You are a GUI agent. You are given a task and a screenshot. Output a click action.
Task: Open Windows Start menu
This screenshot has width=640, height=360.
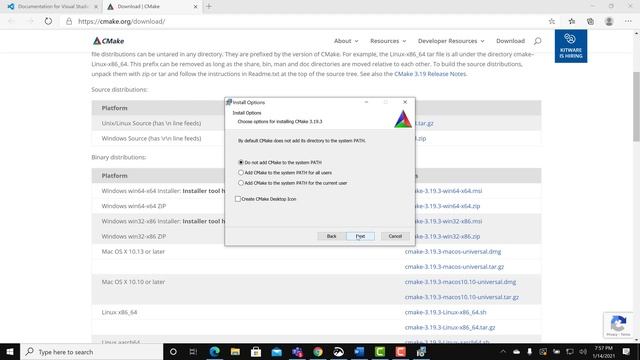[x=10, y=351]
